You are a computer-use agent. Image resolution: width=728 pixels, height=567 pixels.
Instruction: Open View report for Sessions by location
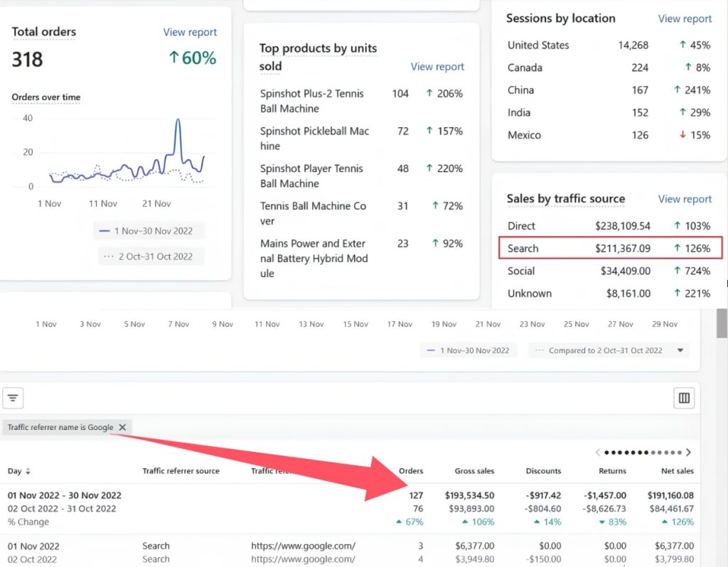click(685, 18)
